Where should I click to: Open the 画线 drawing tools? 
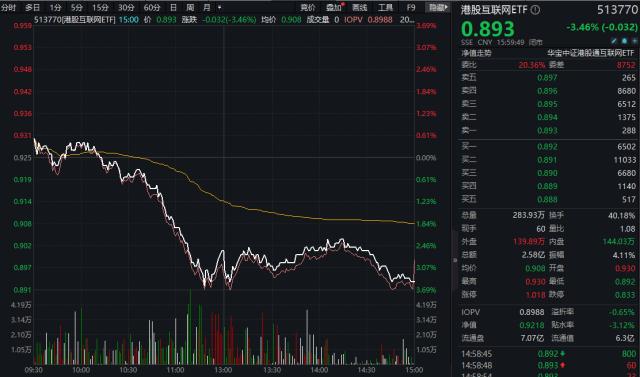[360, 7]
